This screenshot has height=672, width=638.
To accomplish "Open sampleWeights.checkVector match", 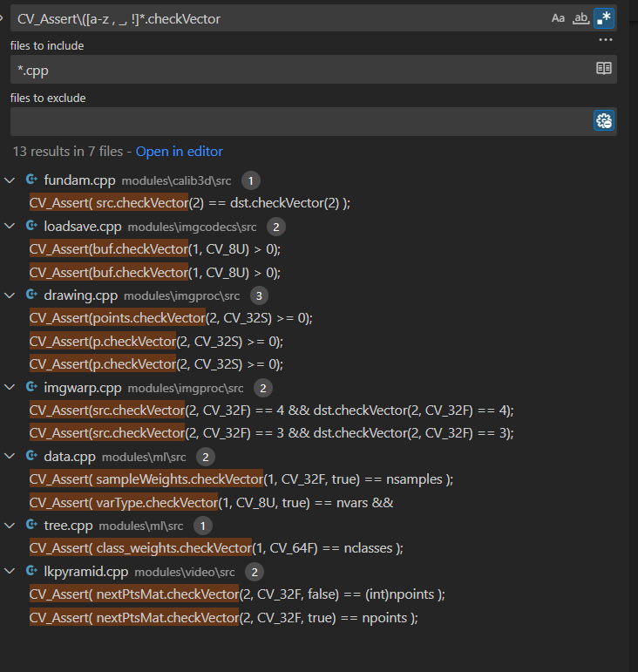I will click(x=241, y=479).
